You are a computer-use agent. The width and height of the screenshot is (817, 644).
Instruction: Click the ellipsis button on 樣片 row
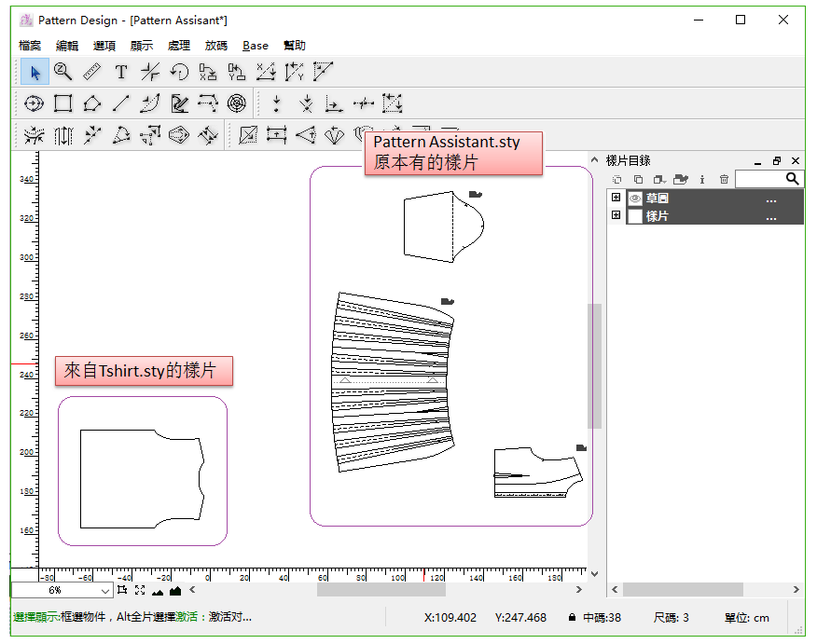click(771, 217)
